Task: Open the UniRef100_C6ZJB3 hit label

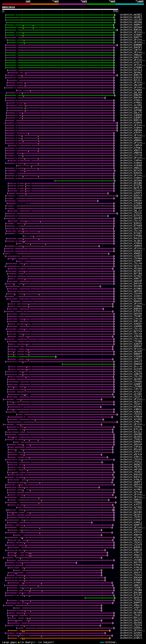Action: pos(131,20)
